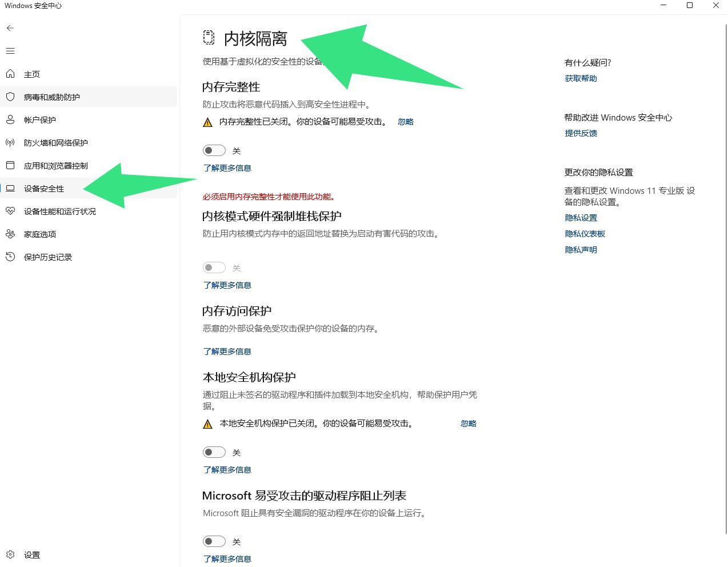Enable the 本地安全机构保护 toggle
The height and width of the screenshot is (567, 728).
pyautogui.click(x=214, y=452)
